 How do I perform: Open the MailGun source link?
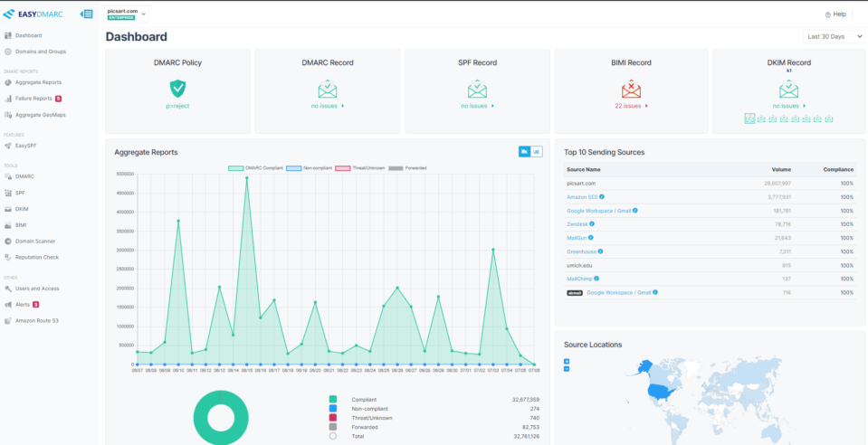[577, 238]
